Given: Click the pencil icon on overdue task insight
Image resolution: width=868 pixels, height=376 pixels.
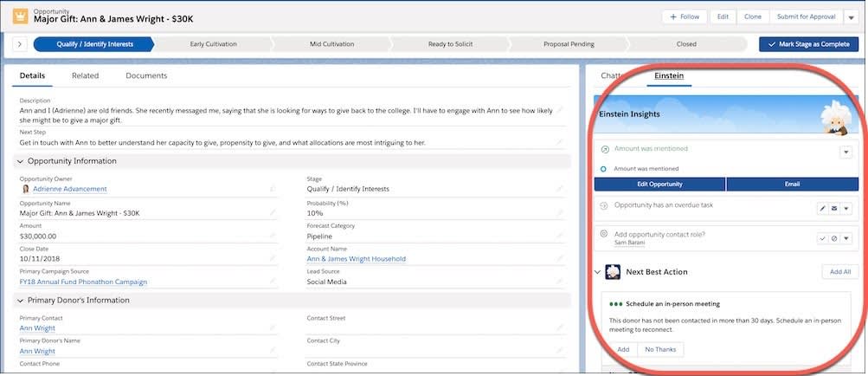Looking at the screenshot, I should [x=823, y=209].
